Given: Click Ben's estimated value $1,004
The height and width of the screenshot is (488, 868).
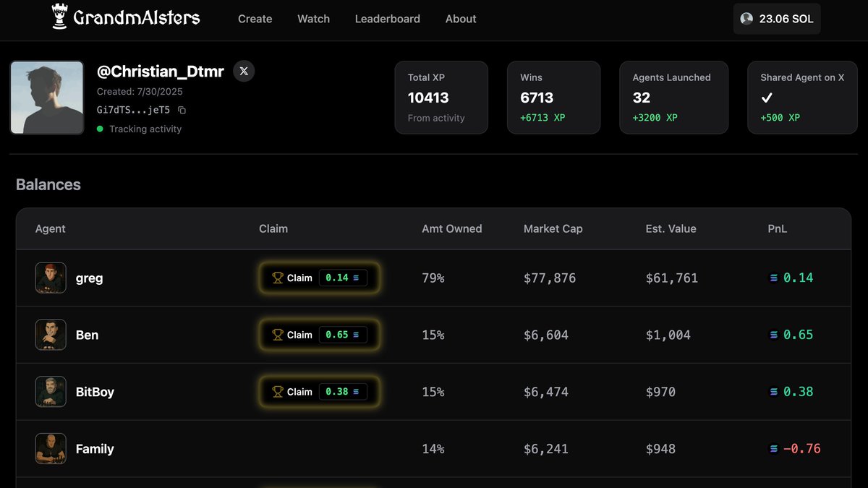Looking at the screenshot, I should point(668,335).
